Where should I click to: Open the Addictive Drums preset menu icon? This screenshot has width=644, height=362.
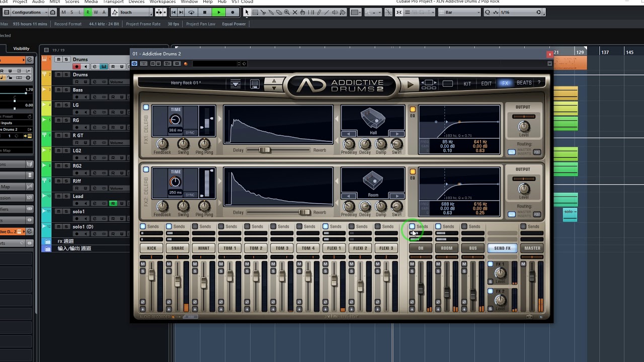pos(235,84)
